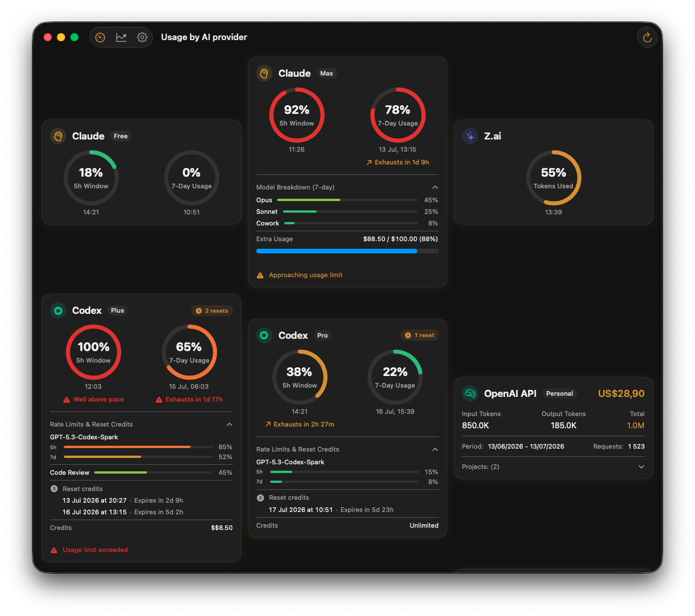The image size is (695, 616).
Task: Collapse Codex Plus Rate Limits & Reset Credits
Action: 229,425
